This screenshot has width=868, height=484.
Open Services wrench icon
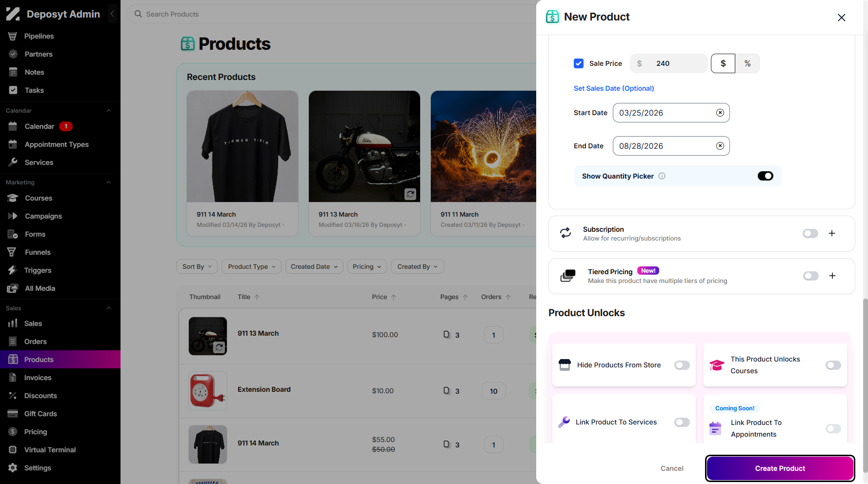[13, 162]
